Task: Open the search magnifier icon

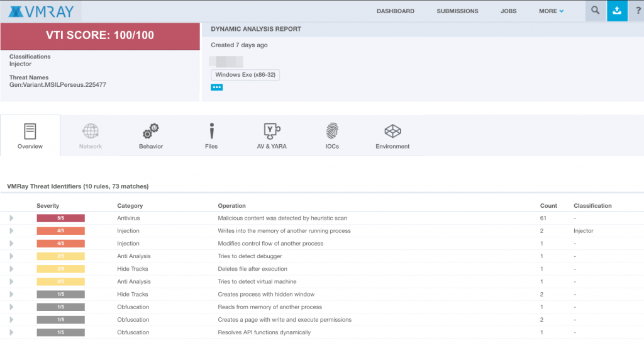Action: (595, 11)
